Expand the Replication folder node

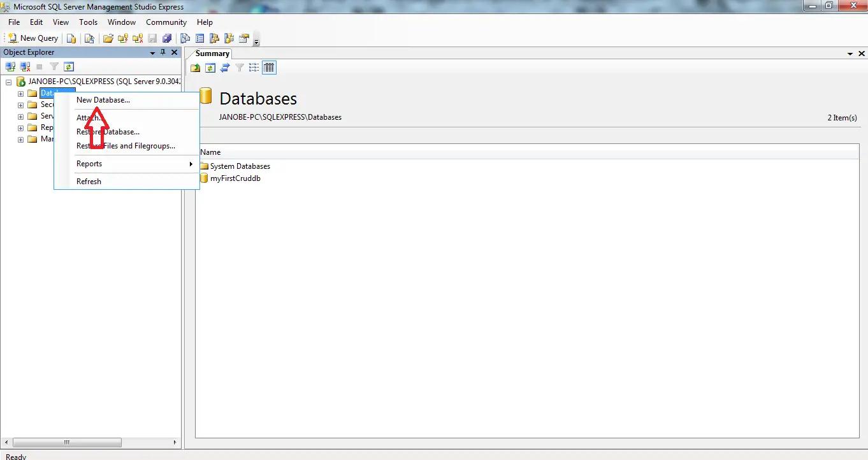coord(20,128)
